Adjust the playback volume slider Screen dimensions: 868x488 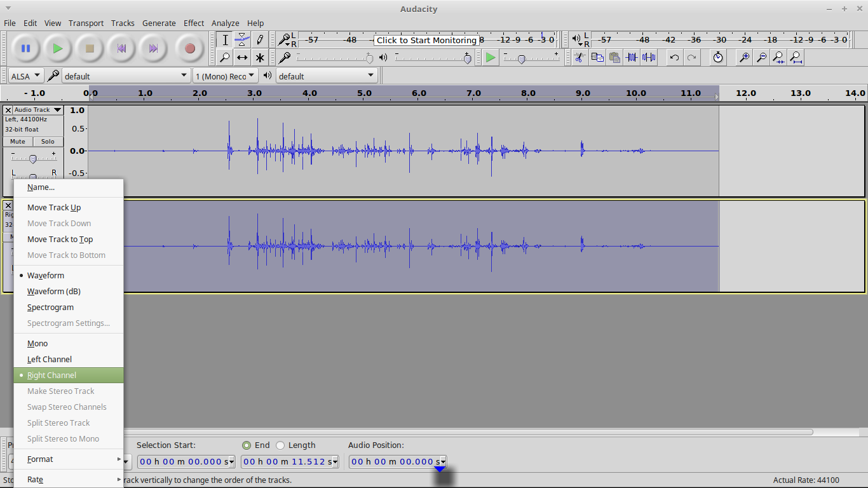432,58
